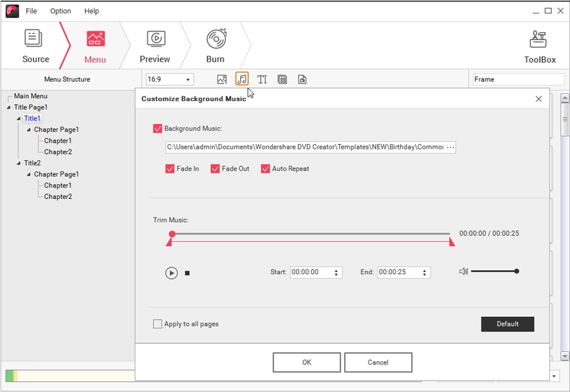Enable Apply to all pages
This screenshot has height=392, width=570.
[158, 324]
